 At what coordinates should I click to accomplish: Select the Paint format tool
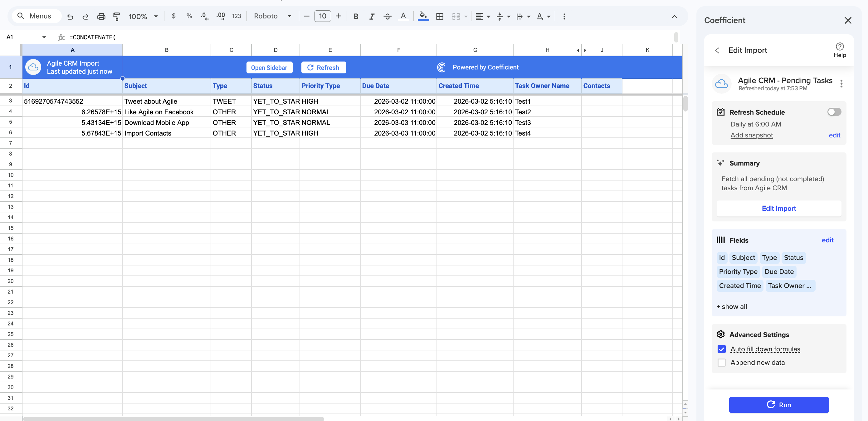[x=116, y=16]
